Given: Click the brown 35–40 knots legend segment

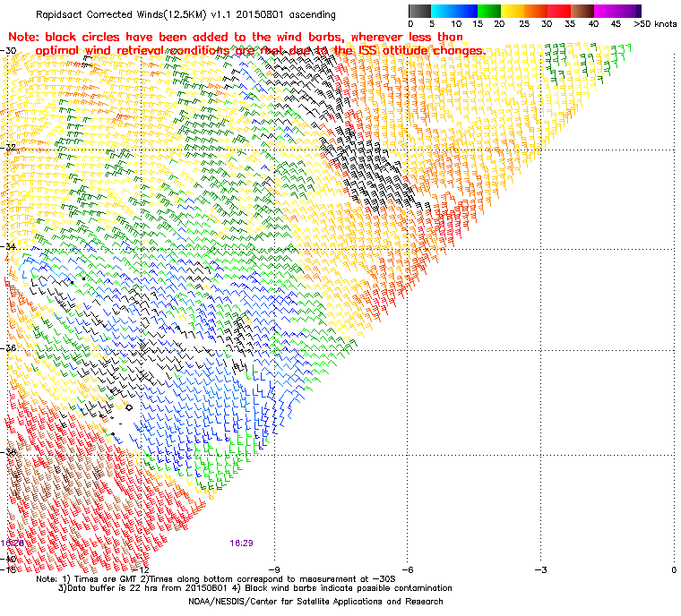Looking at the screenshot, I should [x=582, y=11].
